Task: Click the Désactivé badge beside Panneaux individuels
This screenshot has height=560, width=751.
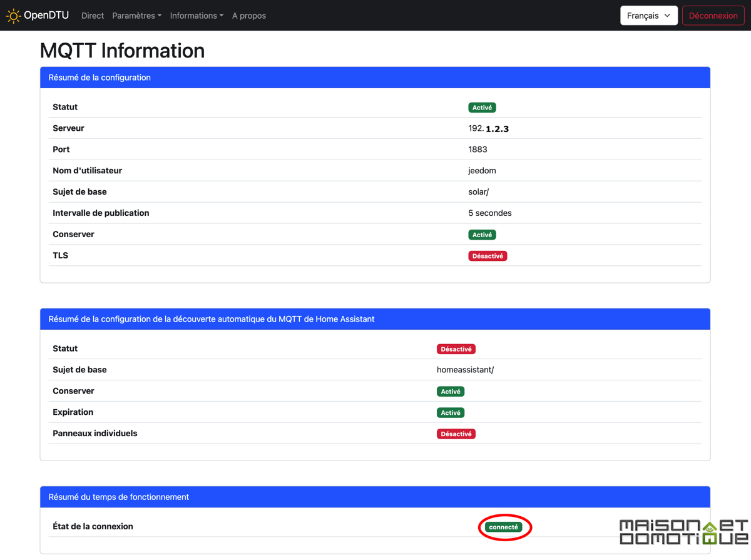Action: (x=456, y=434)
